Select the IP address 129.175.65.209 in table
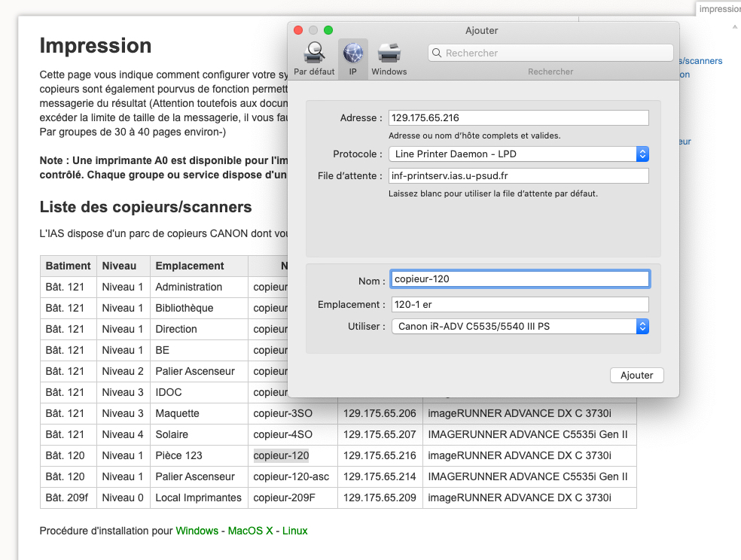Screen dimensions: 741x560 (x=380, y=498)
